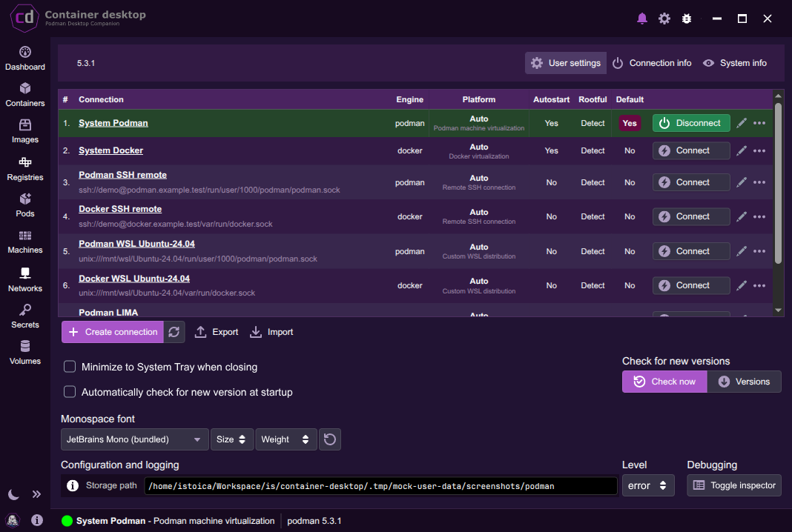Open more options for Docker WSL Ubuntu-24.04

759,286
